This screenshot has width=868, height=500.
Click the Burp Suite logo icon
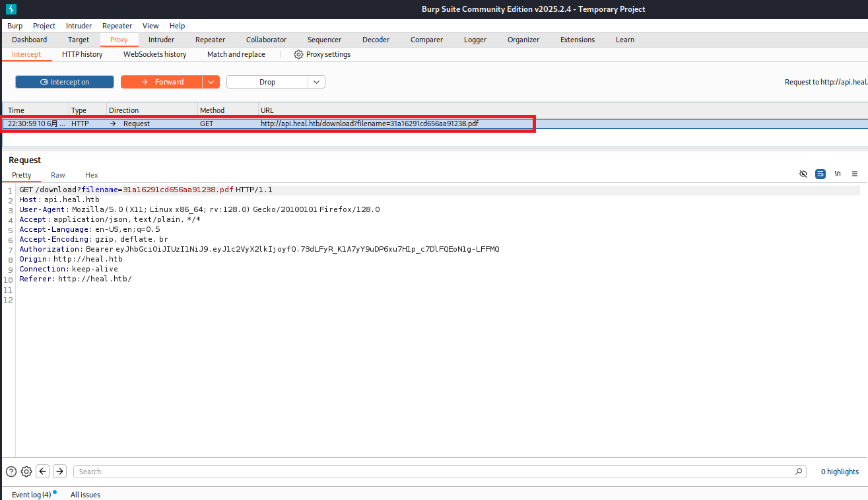11,9
